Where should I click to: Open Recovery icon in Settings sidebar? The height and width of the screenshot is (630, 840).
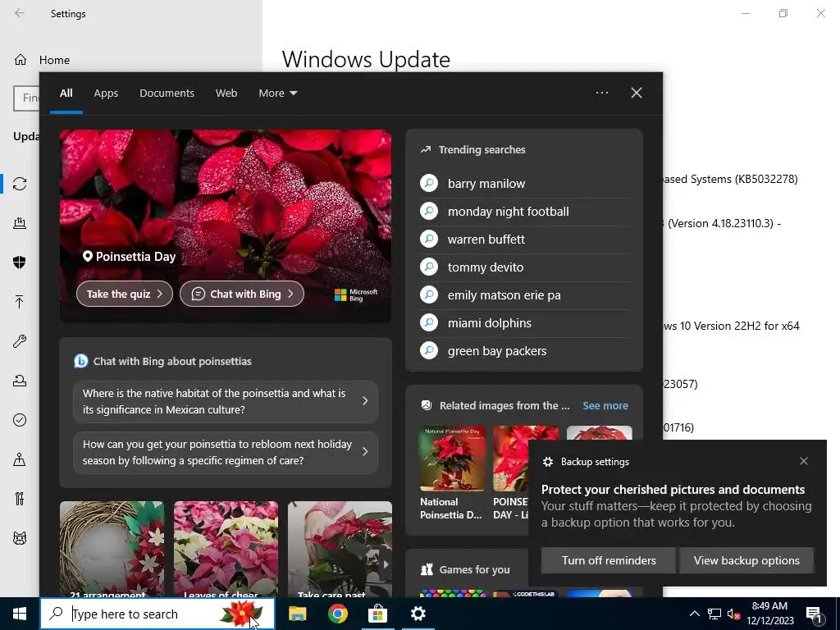tap(20, 381)
